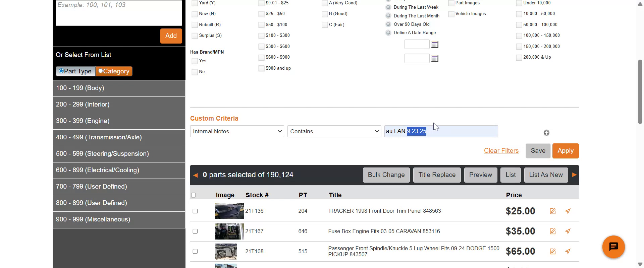This screenshot has width=644, height=268.
Task: Select part 21T108 row checkbox
Action: 195,251
